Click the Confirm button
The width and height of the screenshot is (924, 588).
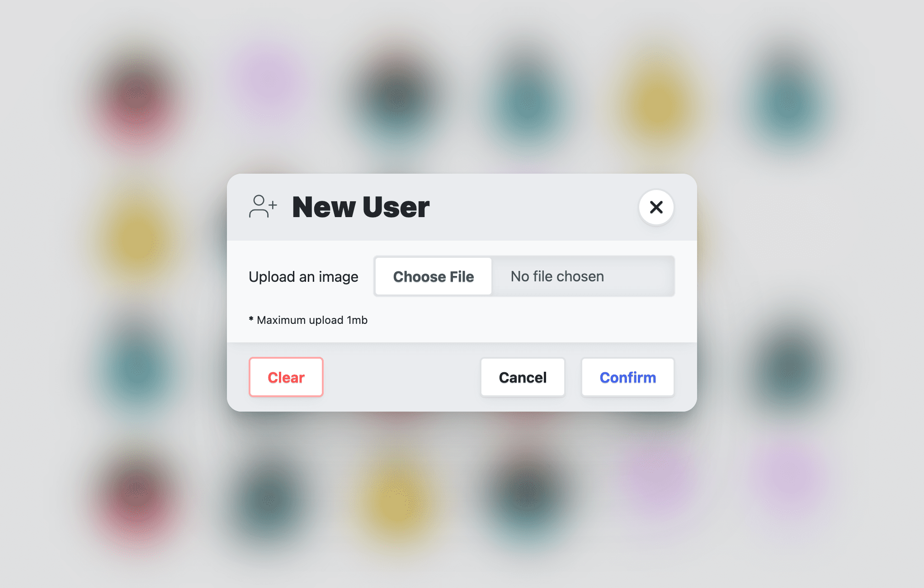(627, 377)
